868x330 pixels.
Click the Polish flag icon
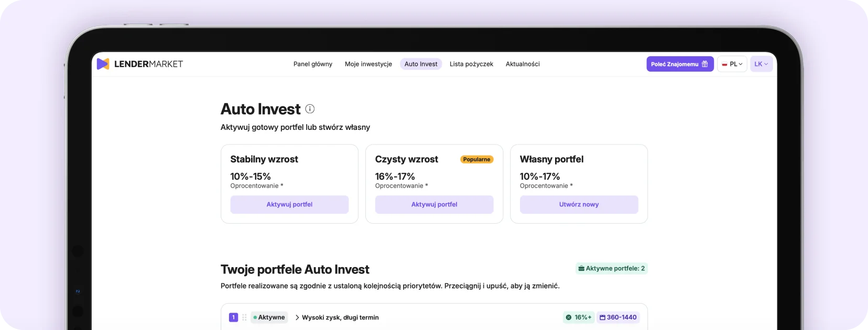(724, 64)
